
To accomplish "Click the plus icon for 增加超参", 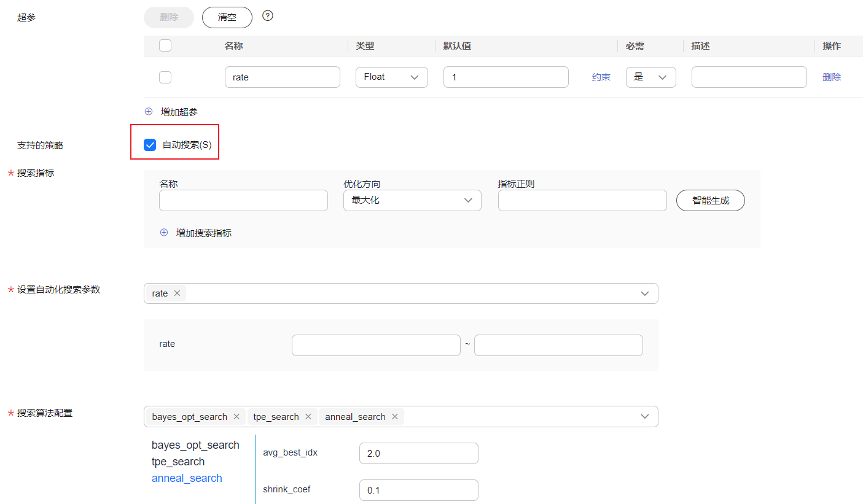I will pos(148,112).
